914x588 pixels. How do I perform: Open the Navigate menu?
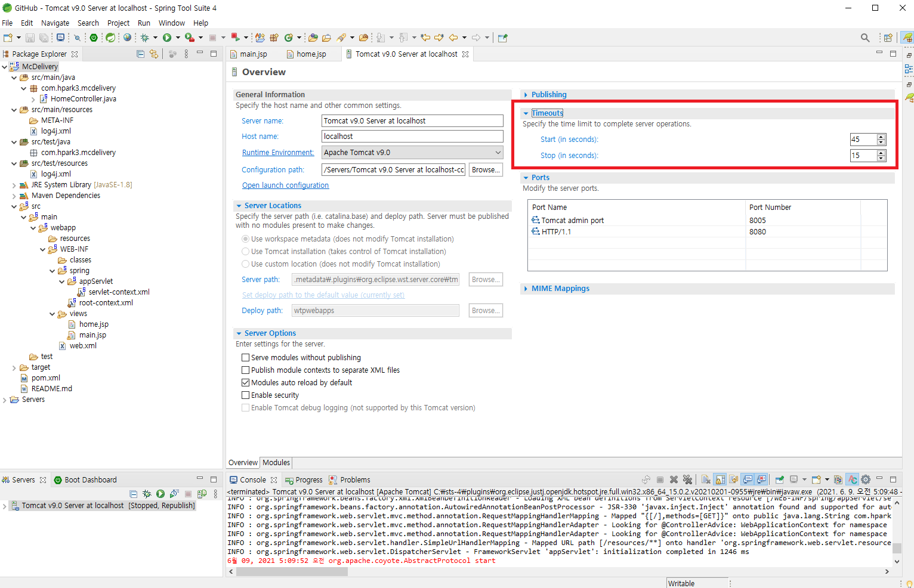(x=55, y=23)
